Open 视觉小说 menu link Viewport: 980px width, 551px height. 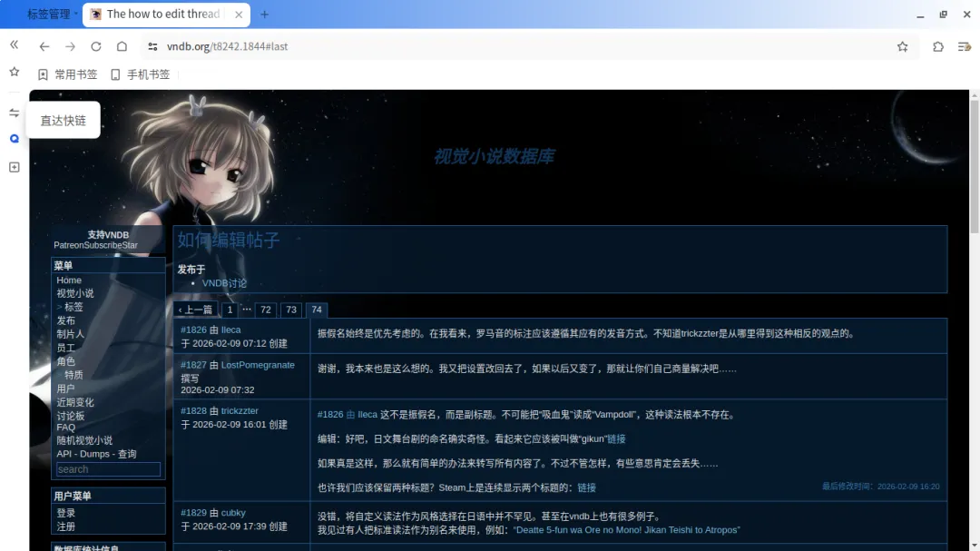point(75,293)
